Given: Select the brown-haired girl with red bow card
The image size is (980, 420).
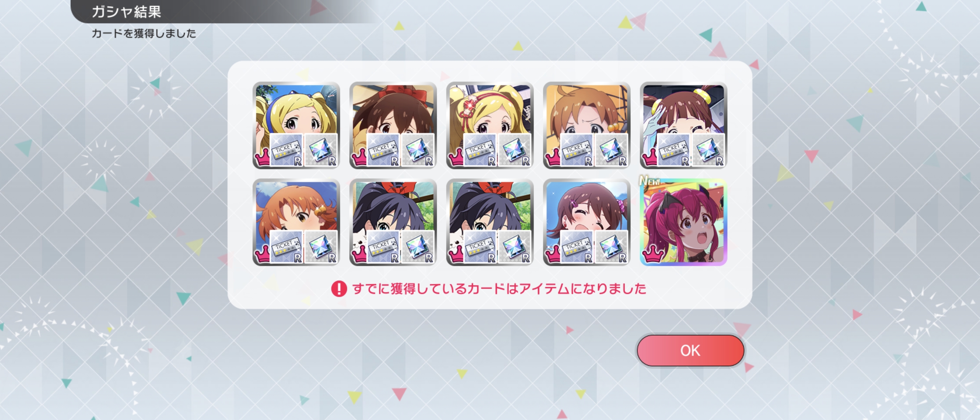Looking at the screenshot, I should (393, 125).
